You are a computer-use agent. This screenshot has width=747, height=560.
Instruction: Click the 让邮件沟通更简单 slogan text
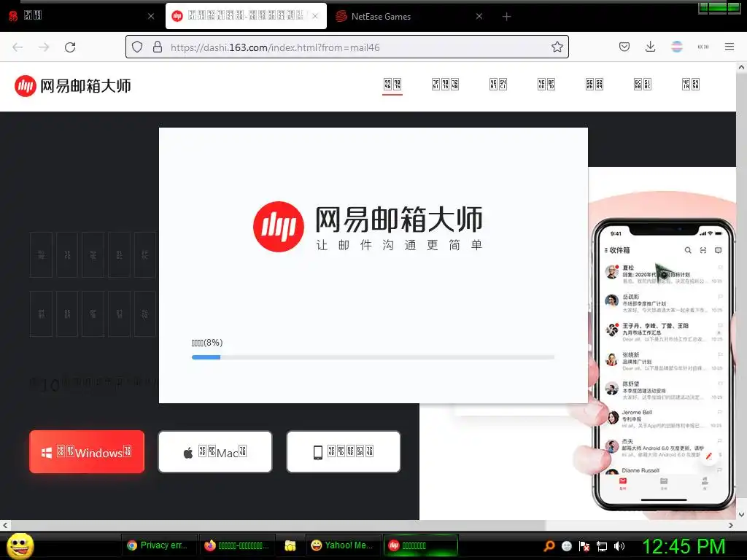pyautogui.click(x=399, y=245)
